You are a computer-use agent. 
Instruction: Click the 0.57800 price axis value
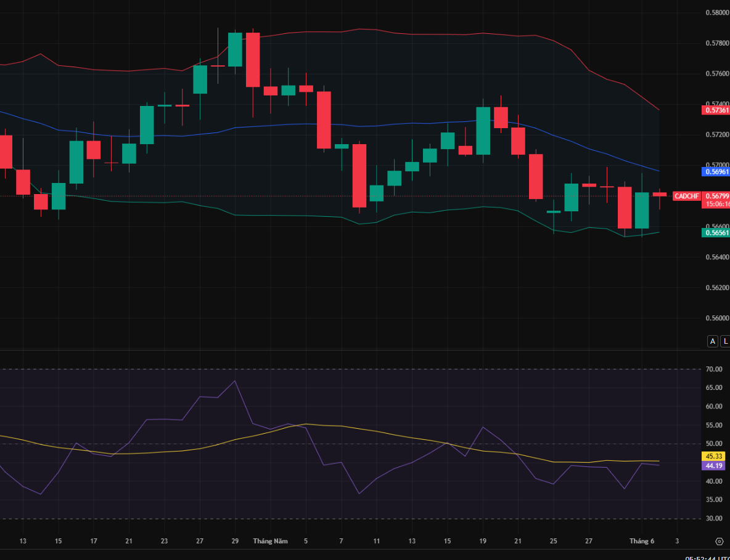[x=717, y=43]
